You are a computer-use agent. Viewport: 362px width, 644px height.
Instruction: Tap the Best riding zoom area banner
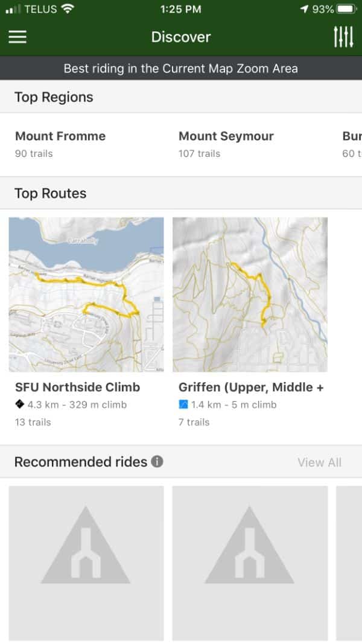181,69
